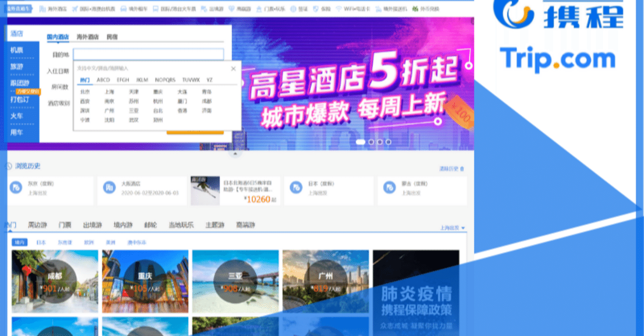
Task: Click the 目的地 destination input field
Action: click(x=148, y=54)
